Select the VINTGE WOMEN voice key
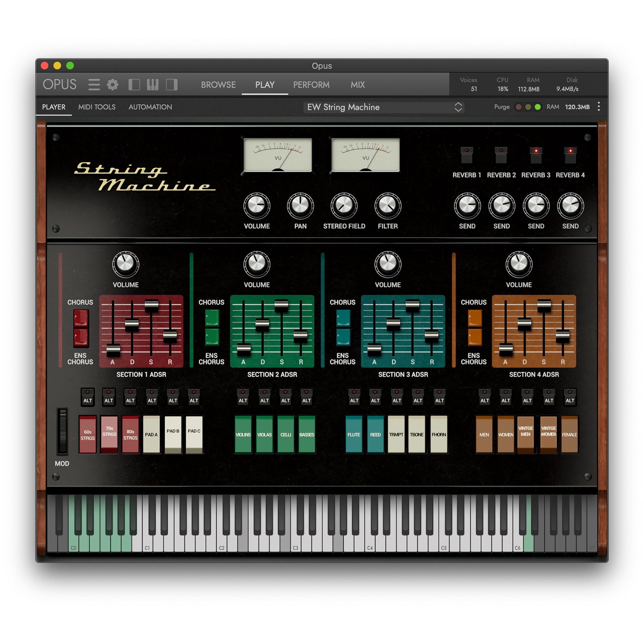The height and width of the screenshot is (644, 644). [x=548, y=434]
